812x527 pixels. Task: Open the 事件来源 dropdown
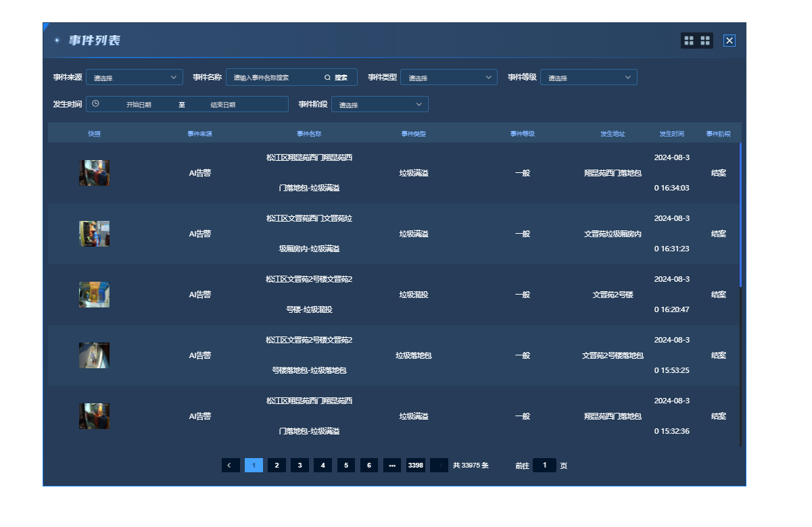pyautogui.click(x=134, y=78)
